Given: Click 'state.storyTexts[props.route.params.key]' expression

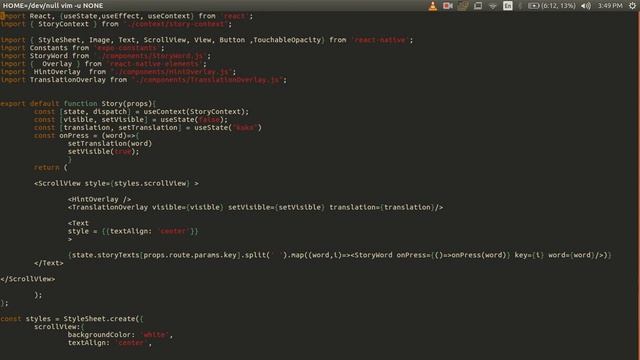Looking at the screenshot, I should pyautogui.click(x=156, y=255).
